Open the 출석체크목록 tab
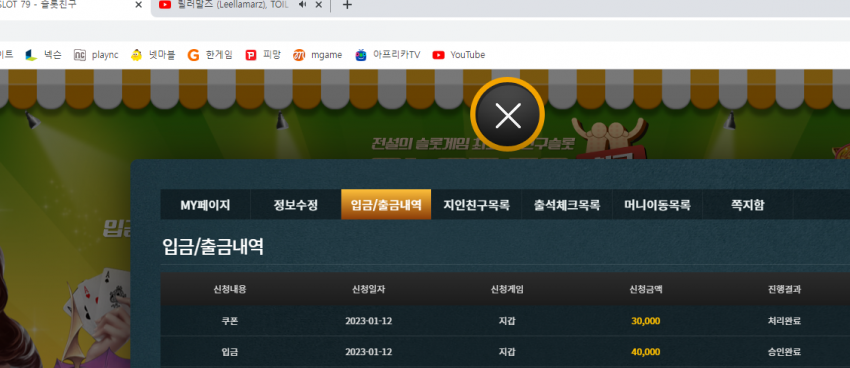Image resolution: width=850 pixels, height=368 pixels. (x=567, y=205)
